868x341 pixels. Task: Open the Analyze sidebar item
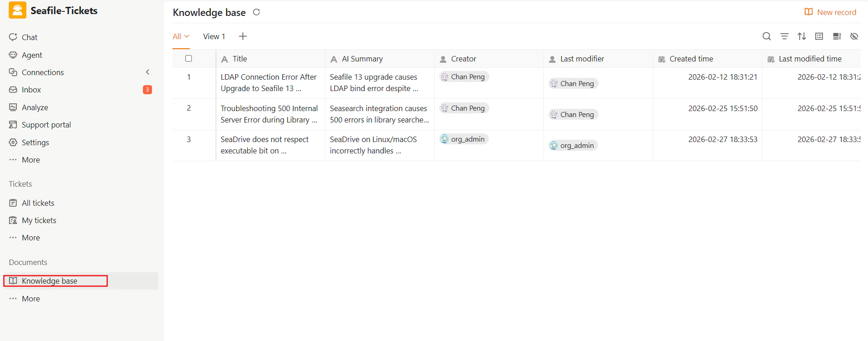(x=35, y=107)
